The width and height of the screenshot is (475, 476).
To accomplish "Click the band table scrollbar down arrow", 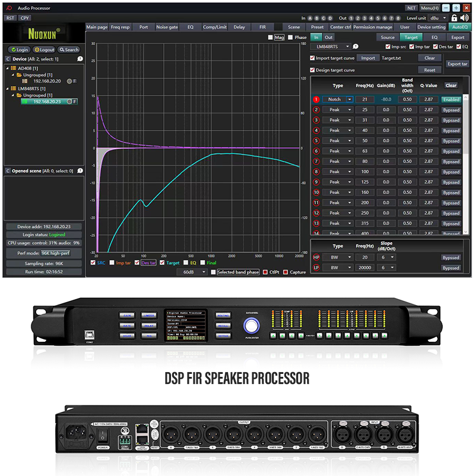I will pos(465,231).
